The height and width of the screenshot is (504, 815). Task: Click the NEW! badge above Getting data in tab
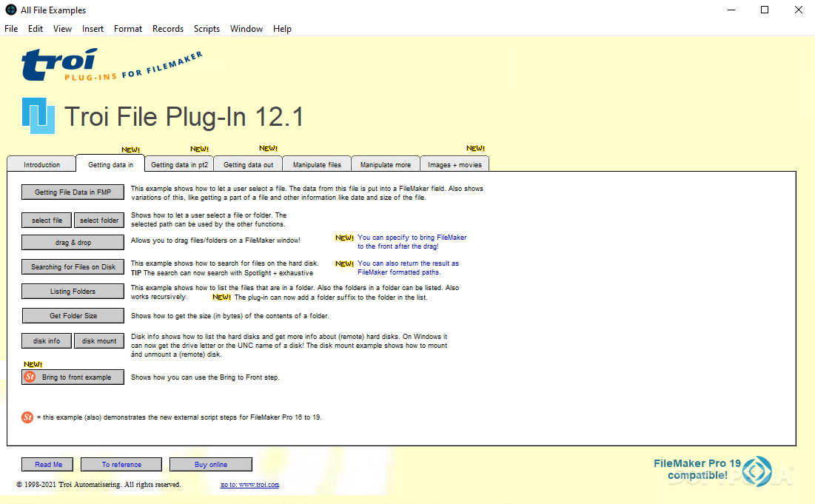click(130, 149)
